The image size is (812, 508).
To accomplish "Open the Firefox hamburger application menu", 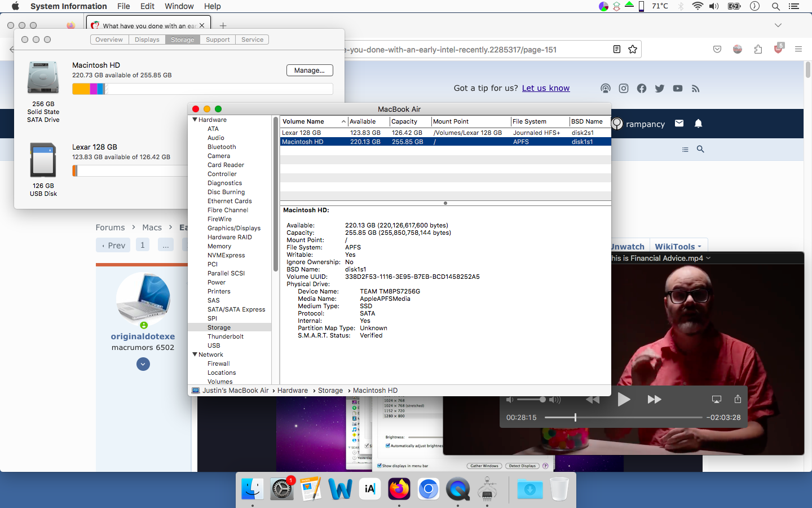I will tap(798, 49).
